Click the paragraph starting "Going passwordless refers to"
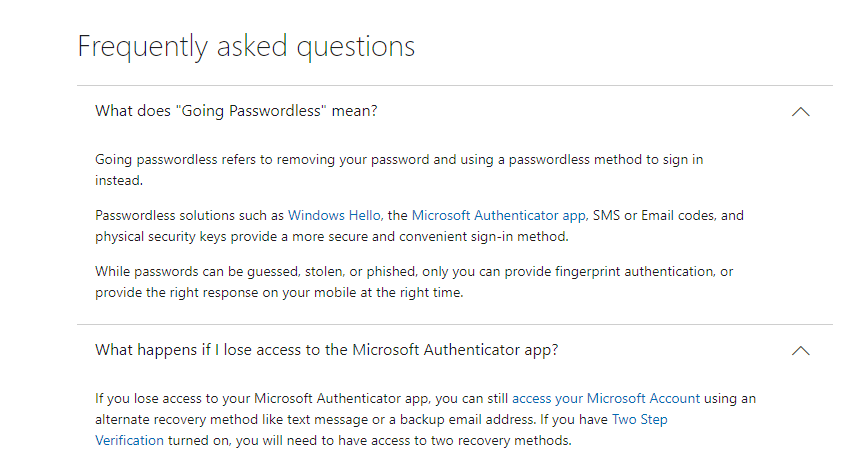 [399, 170]
